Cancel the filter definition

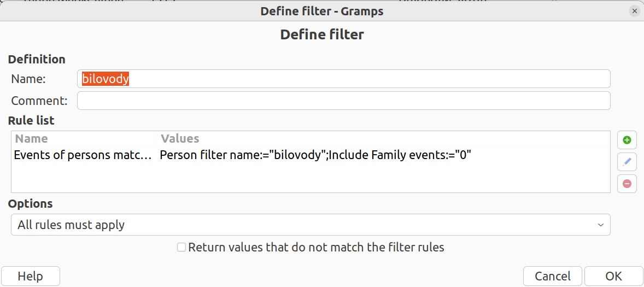(552, 276)
